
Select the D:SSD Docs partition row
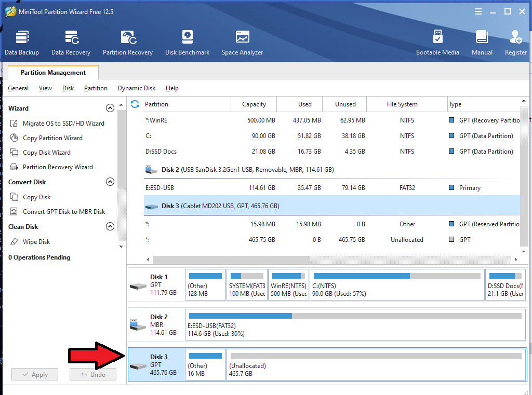(x=332, y=152)
